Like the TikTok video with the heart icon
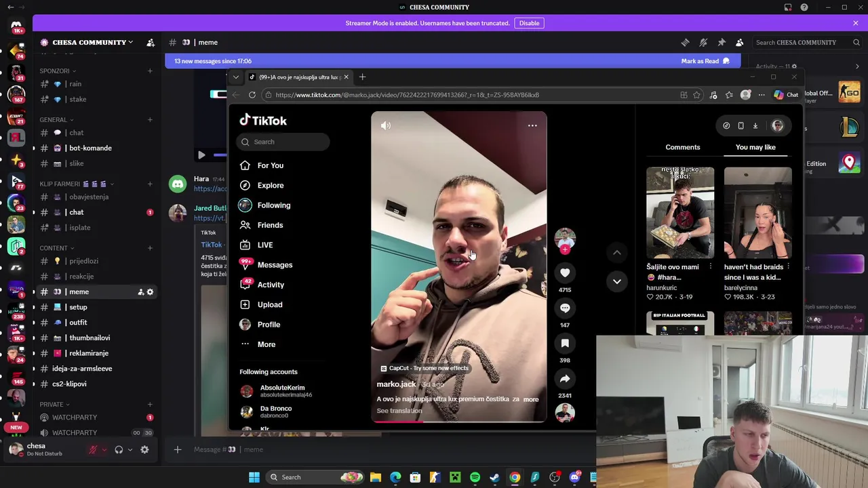This screenshot has width=868, height=488. click(x=565, y=272)
